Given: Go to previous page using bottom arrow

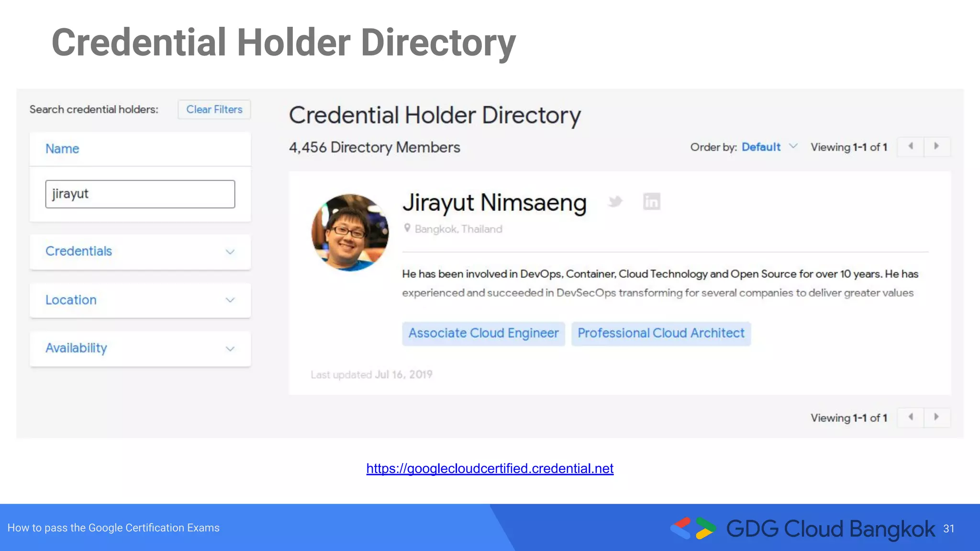Looking at the screenshot, I should 911,417.
